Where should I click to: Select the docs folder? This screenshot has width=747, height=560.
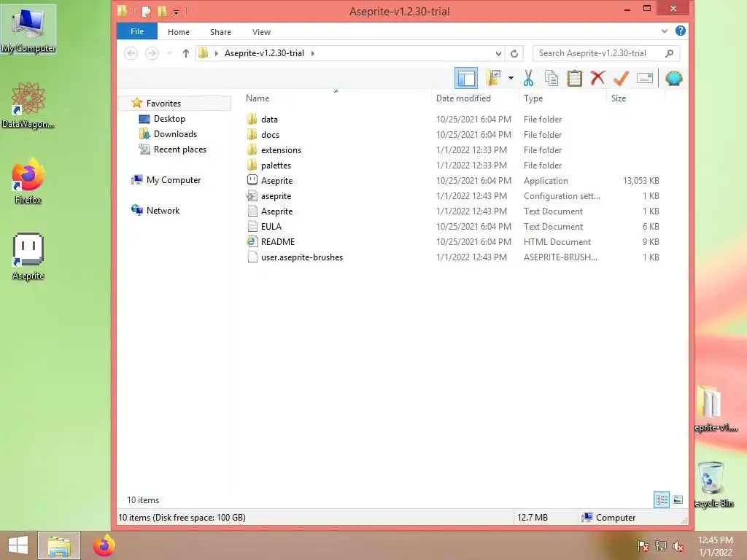452,135
